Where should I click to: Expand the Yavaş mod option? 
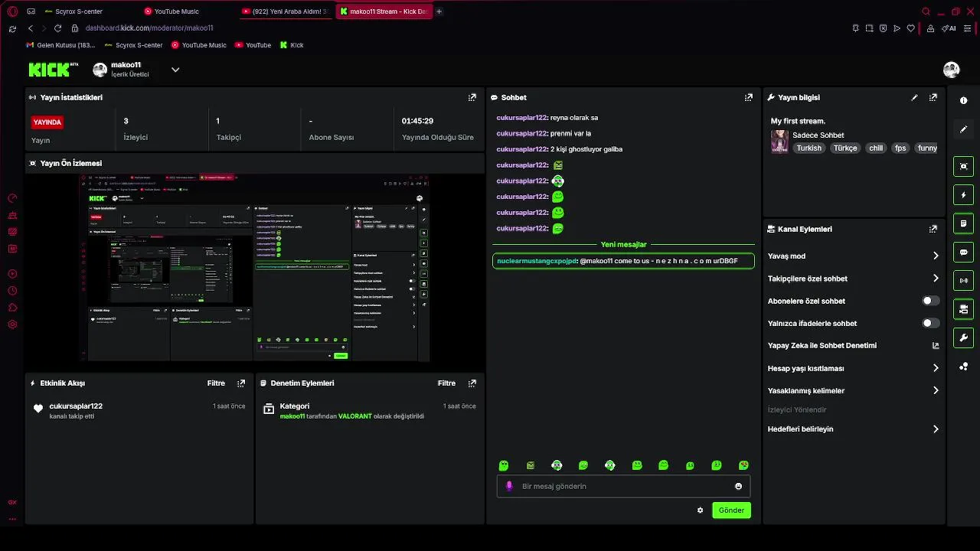pyautogui.click(x=936, y=256)
